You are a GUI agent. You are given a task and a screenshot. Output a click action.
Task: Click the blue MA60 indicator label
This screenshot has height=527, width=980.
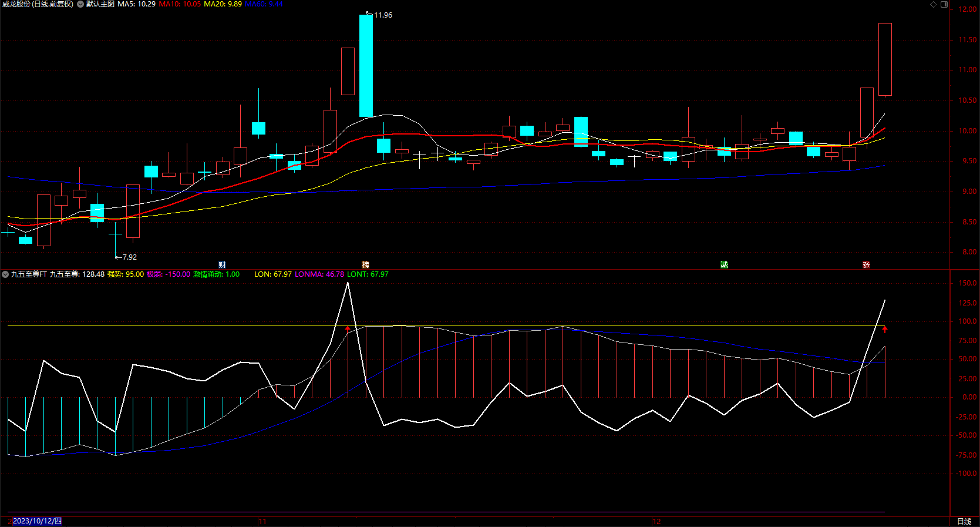coord(264,4)
